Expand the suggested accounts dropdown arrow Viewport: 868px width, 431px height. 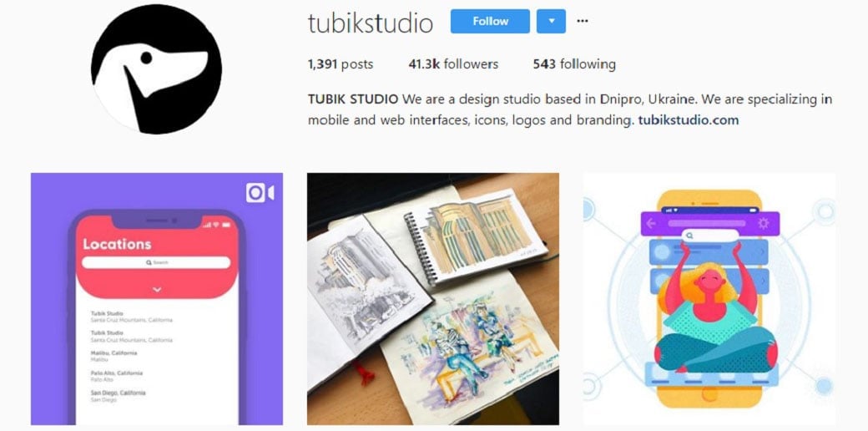[552, 21]
